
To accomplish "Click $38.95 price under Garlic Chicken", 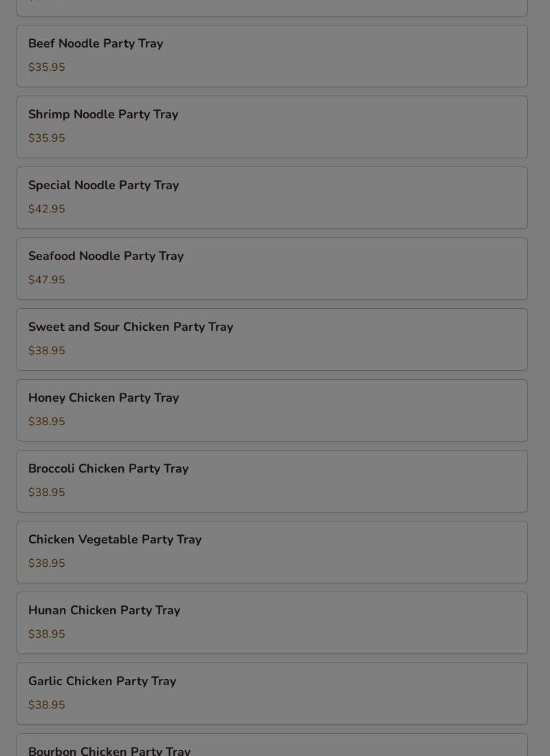I will pos(47,705).
